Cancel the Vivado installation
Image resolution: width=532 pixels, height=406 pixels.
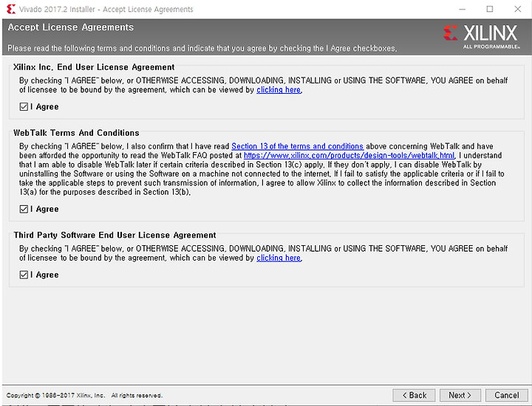click(507, 395)
